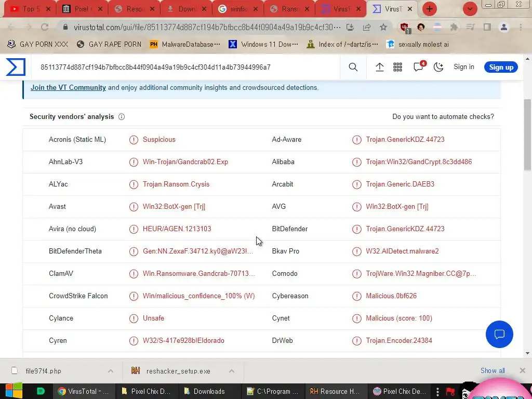Open the Index of /~dartz/is bookmark
This screenshot has height=399, width=532.
342,44
